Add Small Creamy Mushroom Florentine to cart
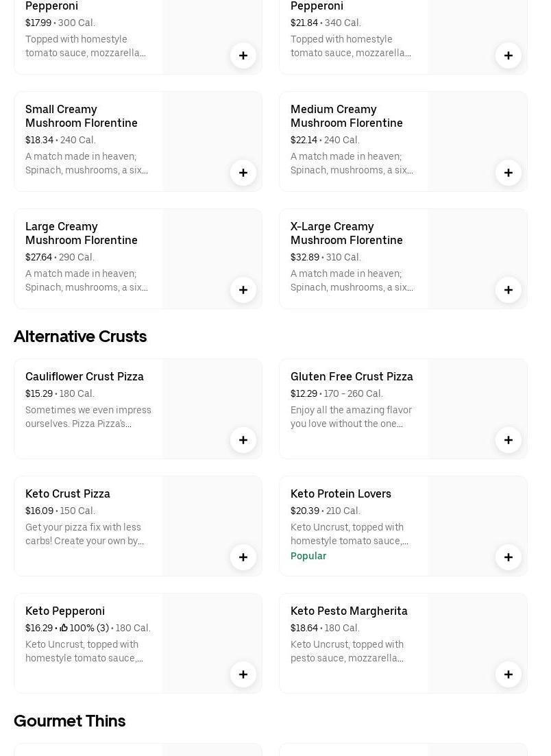Viewport: 551px width, 756px height. coord(243,173)
